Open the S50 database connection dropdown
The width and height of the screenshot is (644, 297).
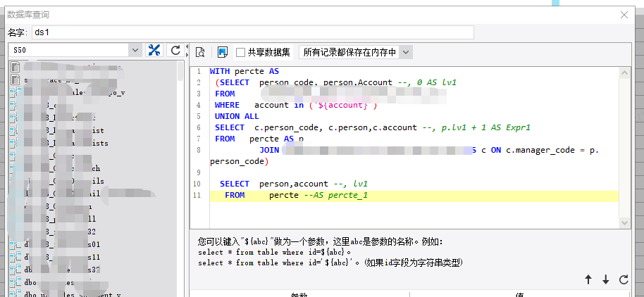point(135,51)
